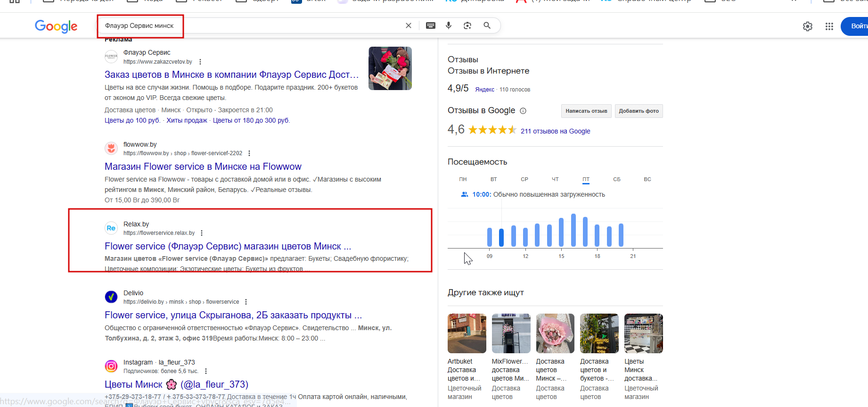Click the info icon beside Отзывы в Google
868x407 pixels.
[x=523, y=111]
